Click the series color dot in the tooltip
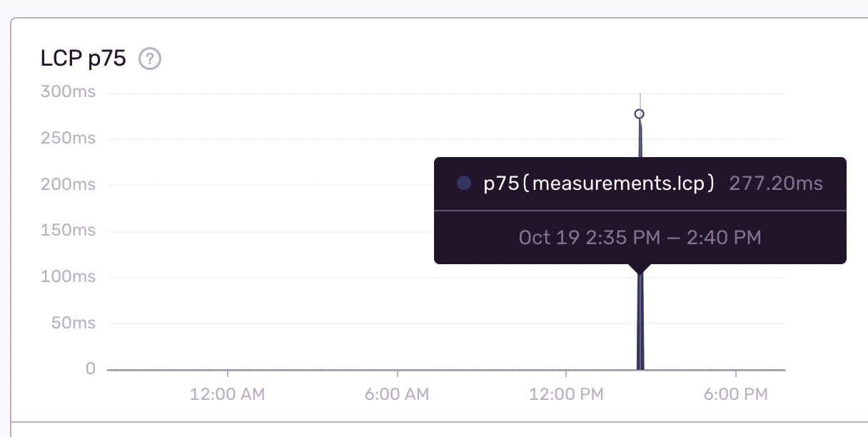The height and width of the screenshot is (437, 868). point(464,184)
